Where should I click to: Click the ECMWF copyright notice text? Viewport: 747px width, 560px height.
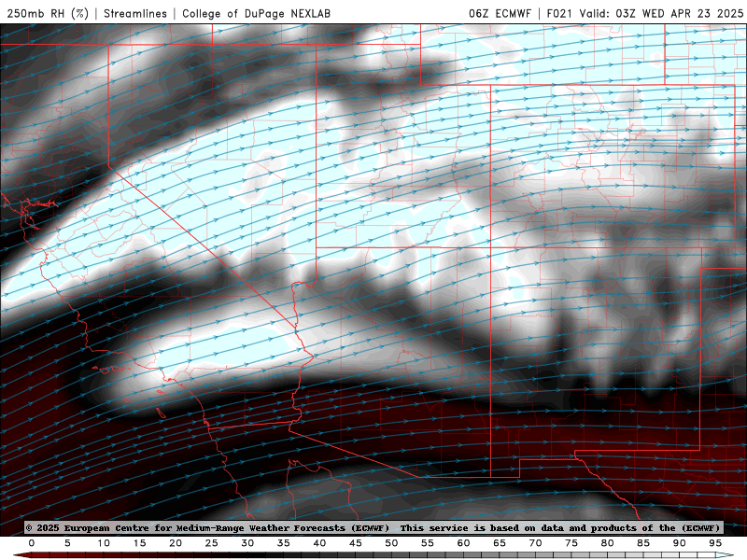pos(374,527)
